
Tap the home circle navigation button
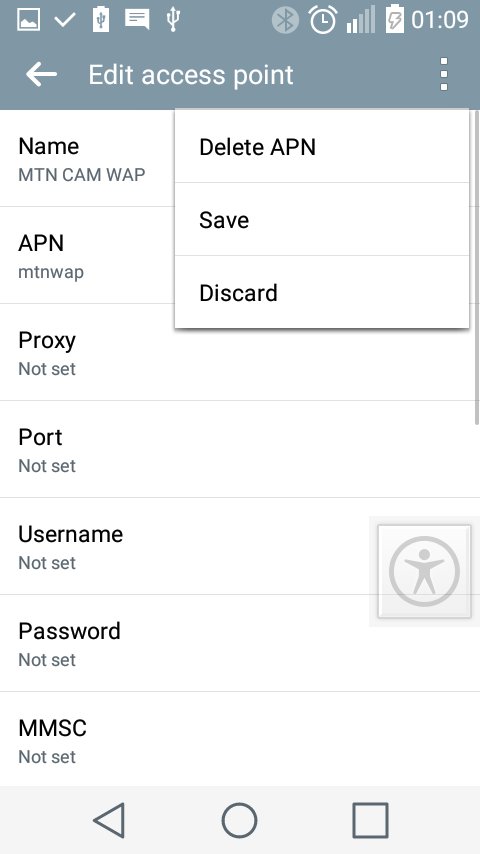239,820
